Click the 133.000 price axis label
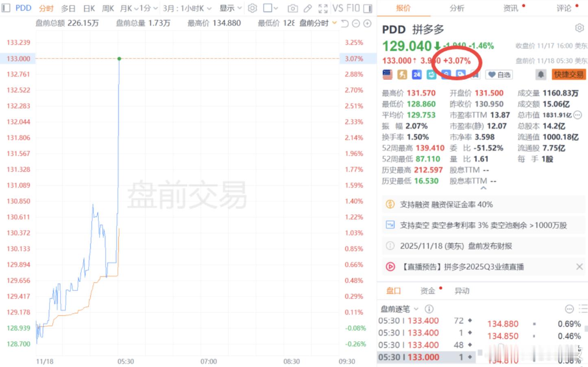Image resolution: width=588 pixels, height=367 pixels. (18, 59)
